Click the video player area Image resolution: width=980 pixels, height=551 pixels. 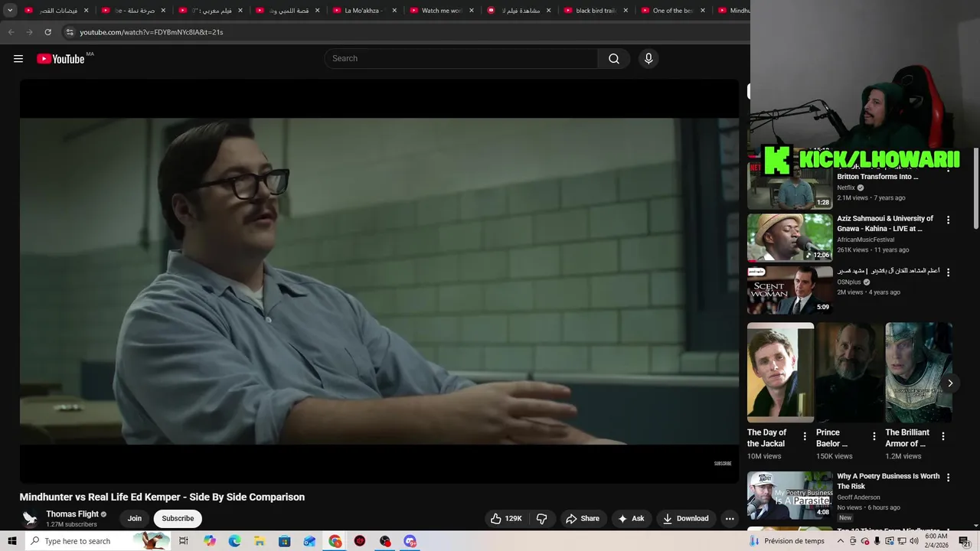[379, 281]
